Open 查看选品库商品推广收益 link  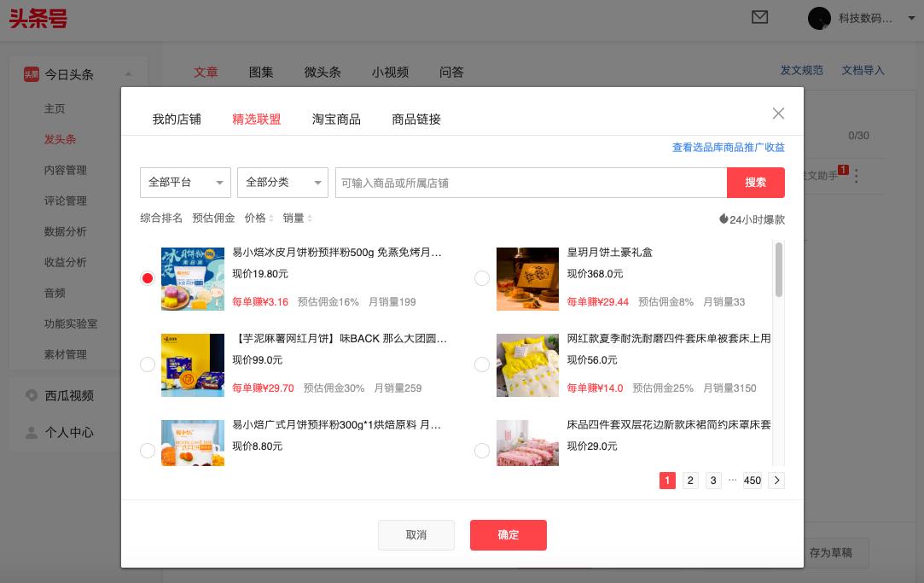[727, 147]
